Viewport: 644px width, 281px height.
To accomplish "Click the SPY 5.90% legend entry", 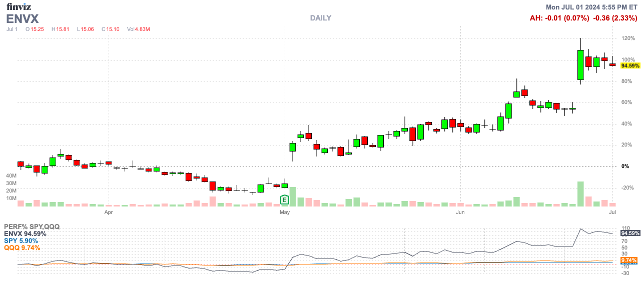I will point(21,240).
